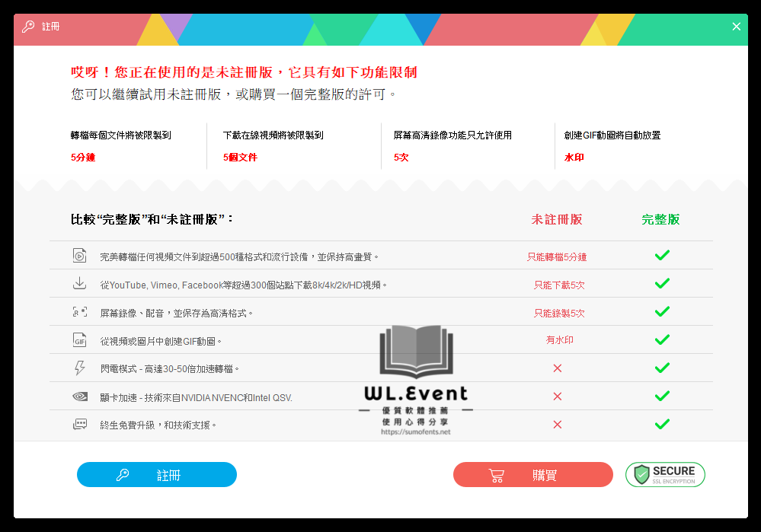The width and height of the screenshot is (761, 532).
Task: Click the key icon in title bar
Action: tap(28, 27)
